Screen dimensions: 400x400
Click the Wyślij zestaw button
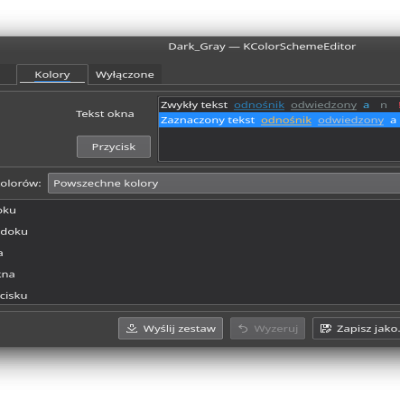pos(170,329)
